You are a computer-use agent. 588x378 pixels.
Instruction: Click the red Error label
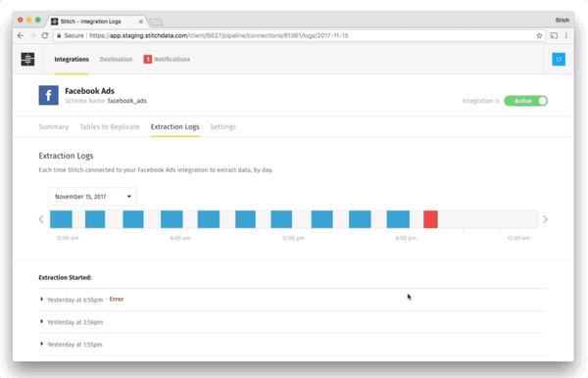tap(117, 299)
